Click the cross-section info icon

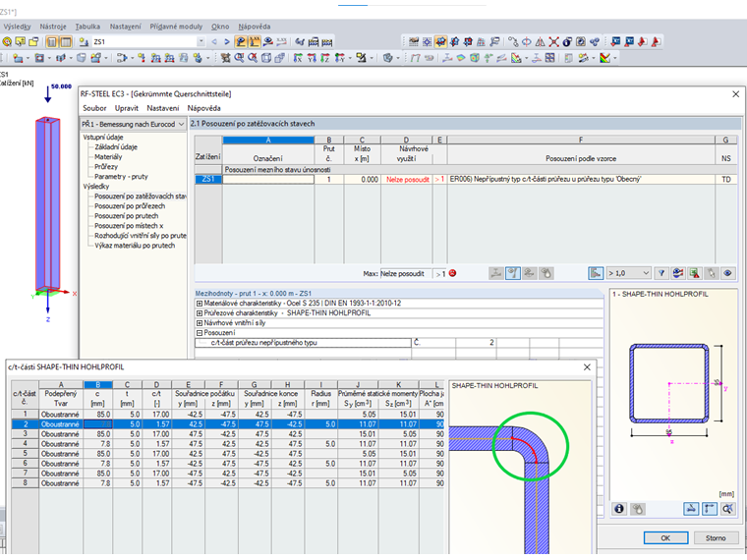point(620,509)
